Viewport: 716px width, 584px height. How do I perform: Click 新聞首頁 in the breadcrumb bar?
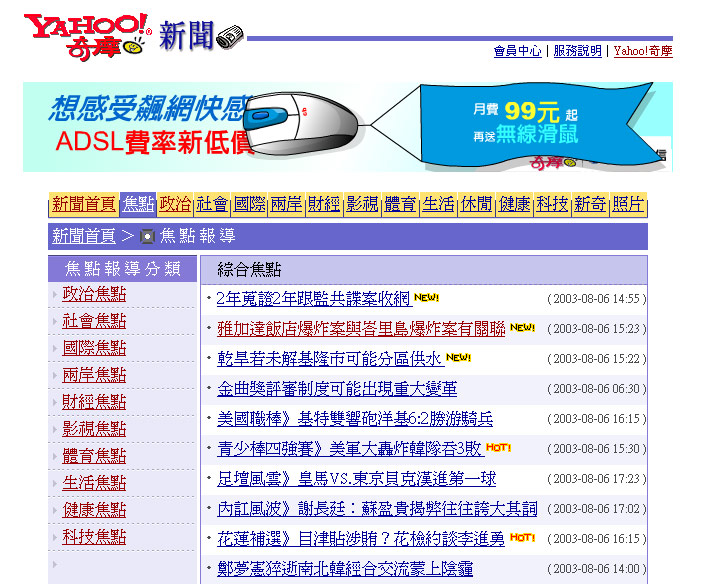(84, 236)
